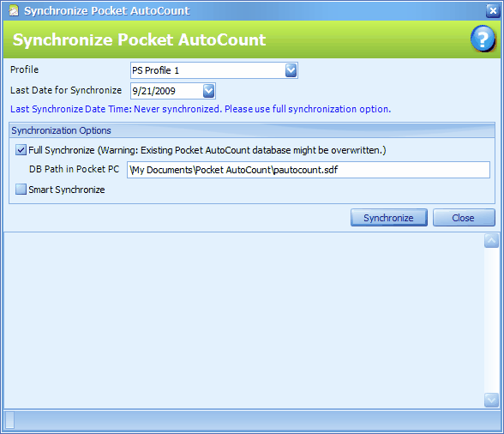Enable the Smart Synchronize checkbox
The width and height of the screenshot is (504, 434).
tap(21, 190)
